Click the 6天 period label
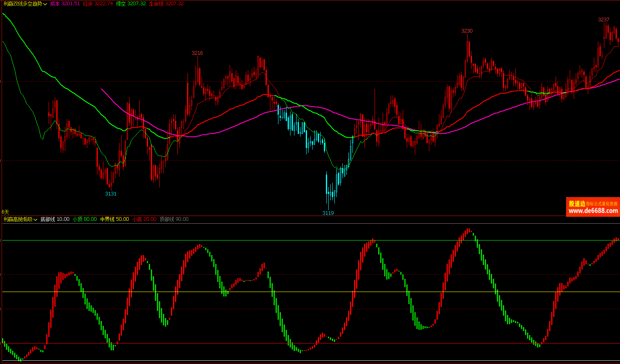 tap(5, 212)
